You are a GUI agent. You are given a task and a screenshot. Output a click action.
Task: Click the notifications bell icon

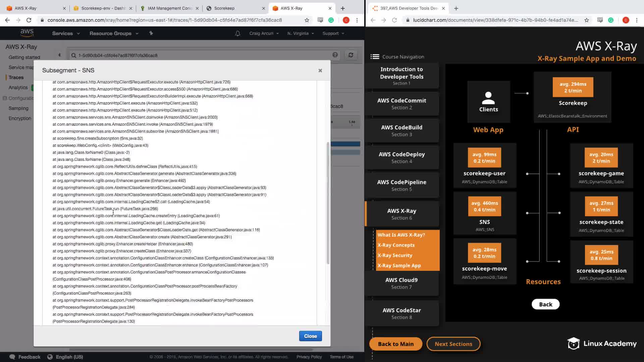[237, 34]
